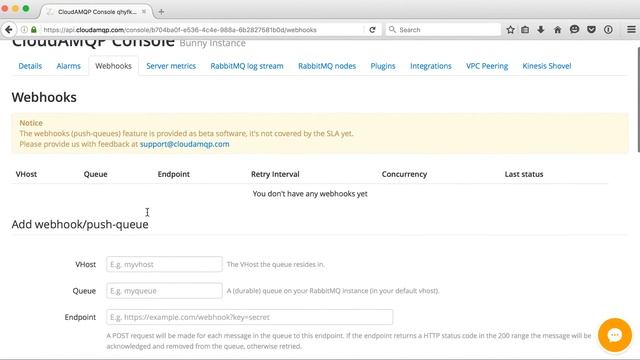
Task: Select the Webhooks tab
Action: point(113,66)
